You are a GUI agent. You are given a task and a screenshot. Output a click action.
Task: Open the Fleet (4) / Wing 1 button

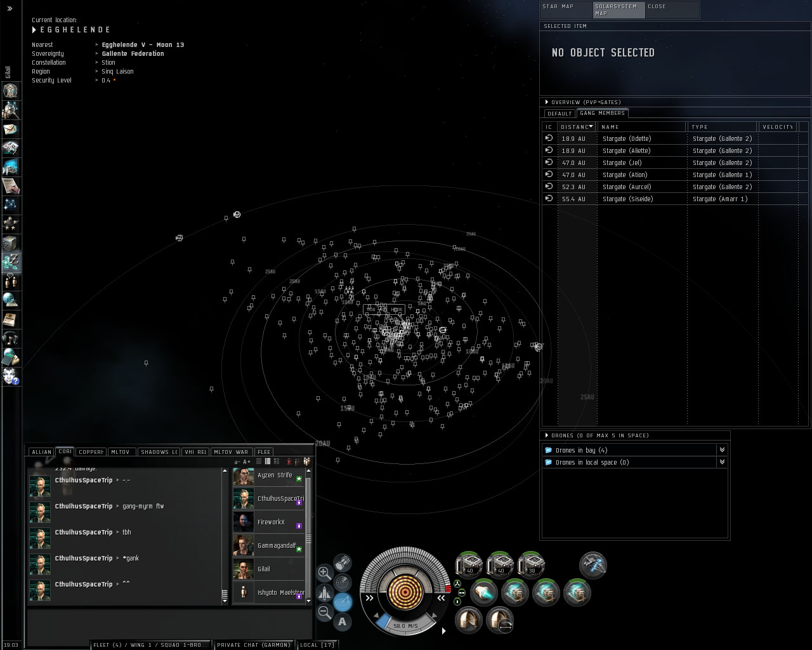coord(150,645)
